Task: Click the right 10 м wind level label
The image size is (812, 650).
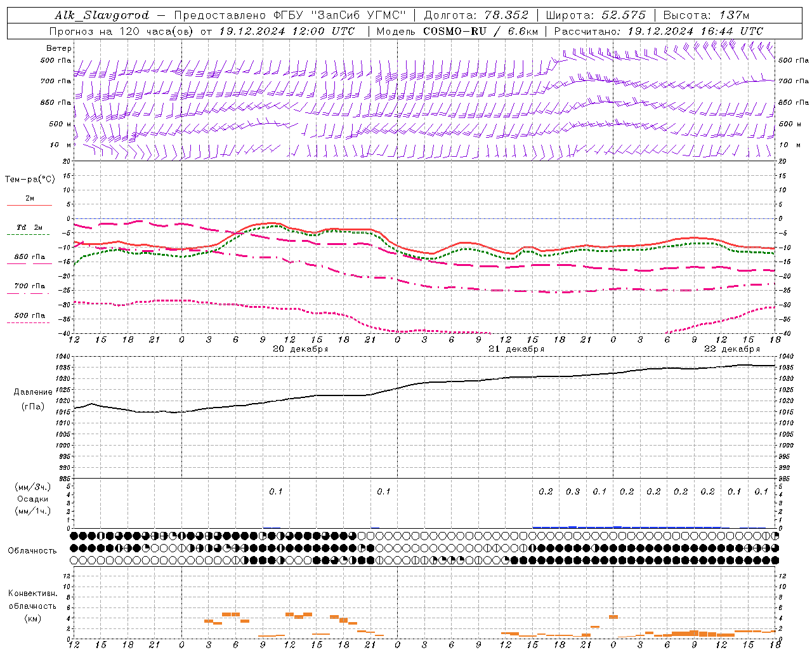Action: tap(790, 145)
